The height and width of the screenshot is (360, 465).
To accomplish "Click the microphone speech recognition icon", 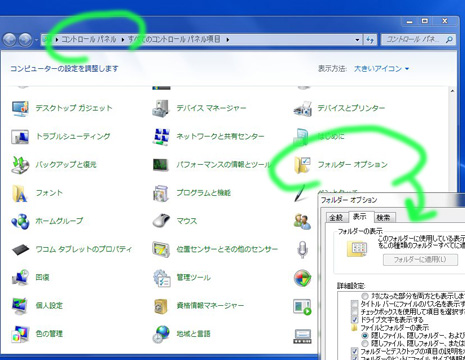I will tap(302, 249).
